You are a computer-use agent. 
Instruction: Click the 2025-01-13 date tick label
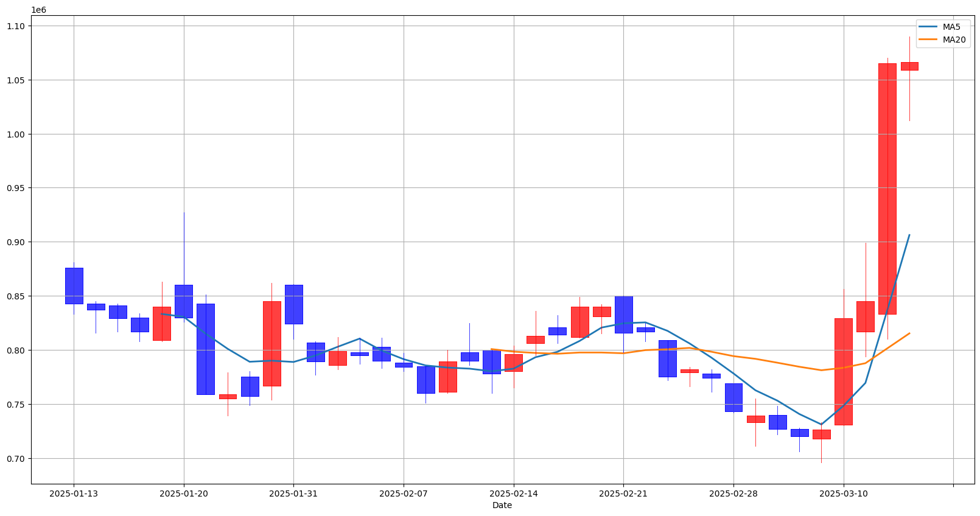click(74, 493)
